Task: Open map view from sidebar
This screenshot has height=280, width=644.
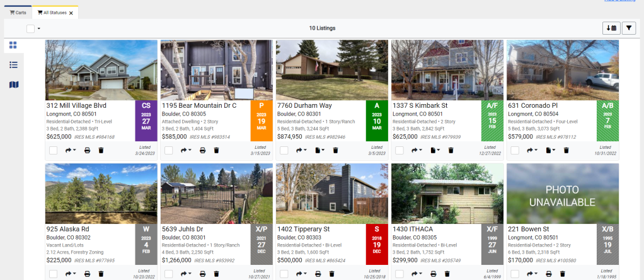Action: click(x=13, y=85)
